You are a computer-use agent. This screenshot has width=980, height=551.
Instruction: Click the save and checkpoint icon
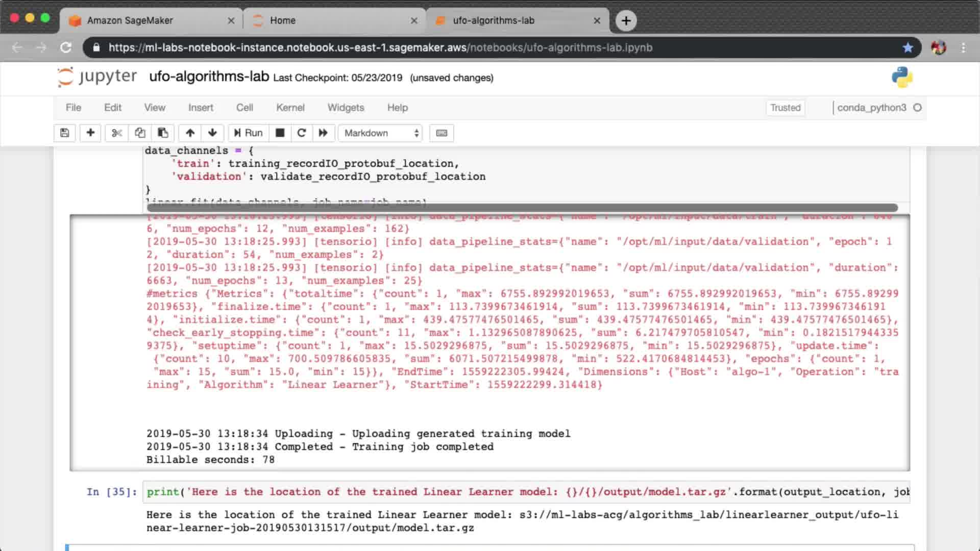point(64,133)
